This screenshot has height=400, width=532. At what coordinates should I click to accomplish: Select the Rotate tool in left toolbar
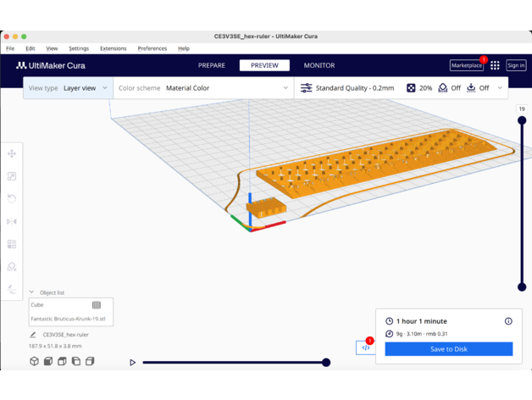(x=12, y=198)
